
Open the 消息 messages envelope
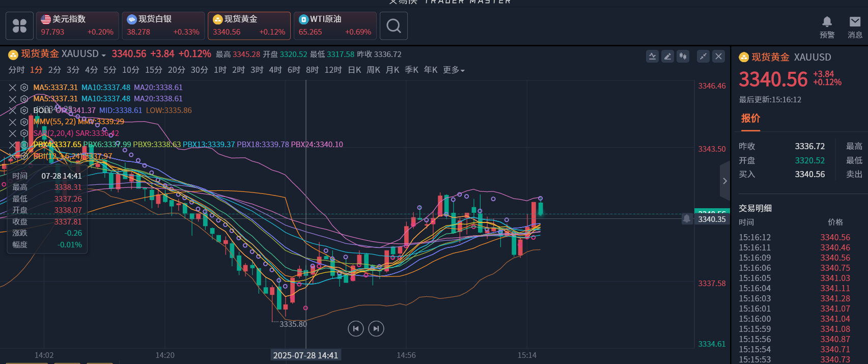click(855, 27)
